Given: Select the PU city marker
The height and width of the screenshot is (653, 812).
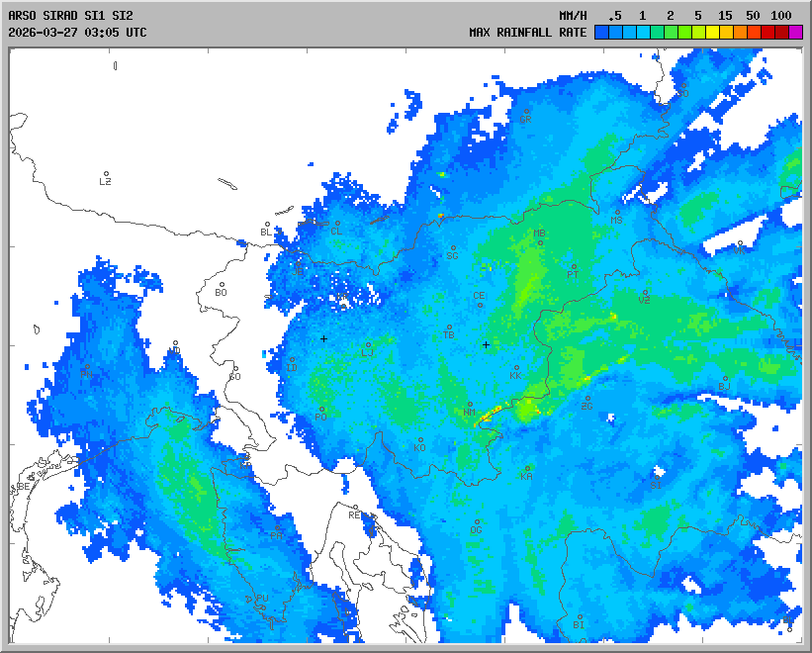Looking at the screenshot, I should click(x=262, y=591).
